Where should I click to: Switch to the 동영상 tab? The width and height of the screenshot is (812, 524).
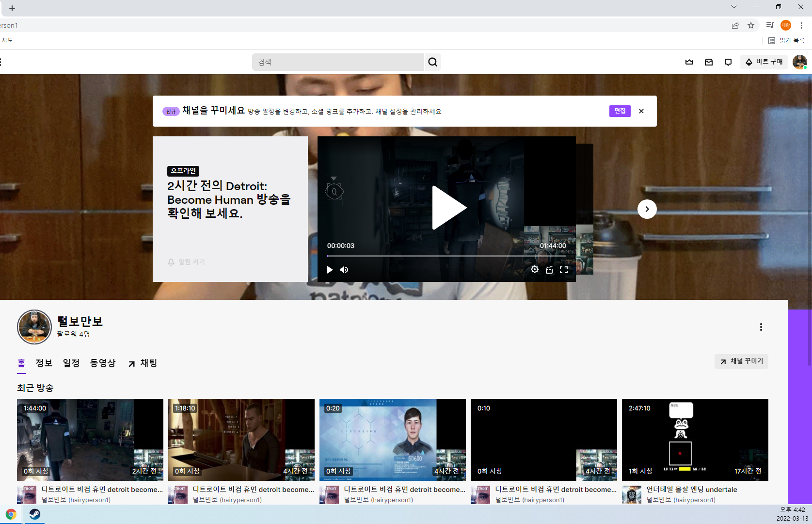click(103, 363)
